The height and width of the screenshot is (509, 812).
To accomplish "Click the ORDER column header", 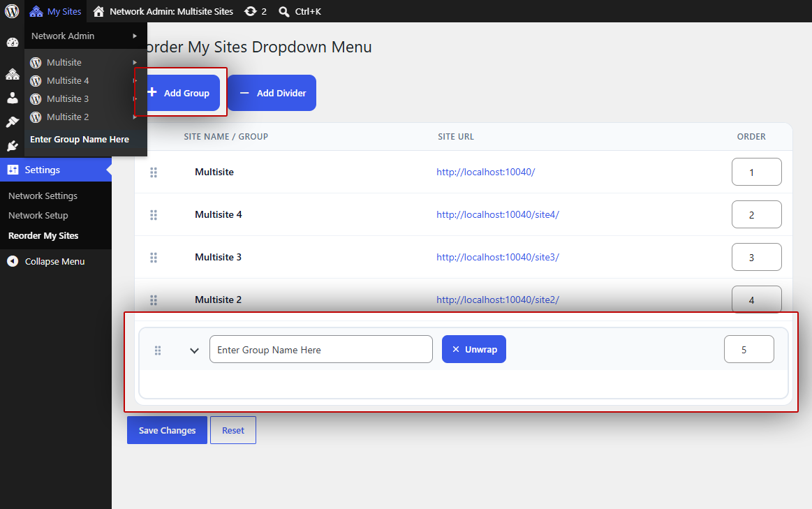I will click(x=751, y=137).
